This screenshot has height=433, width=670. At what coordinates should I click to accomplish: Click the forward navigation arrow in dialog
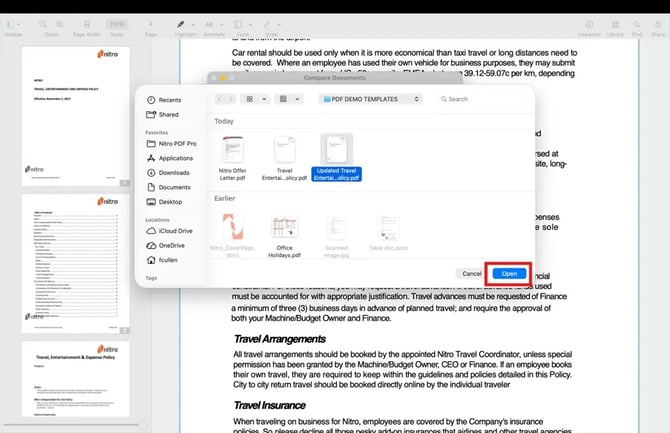coord(230,99)
